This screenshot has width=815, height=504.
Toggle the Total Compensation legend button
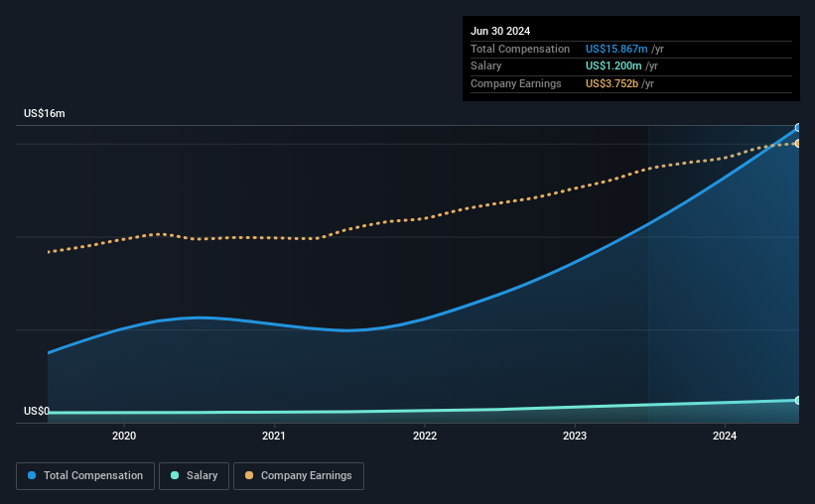[x=85, y=476]
